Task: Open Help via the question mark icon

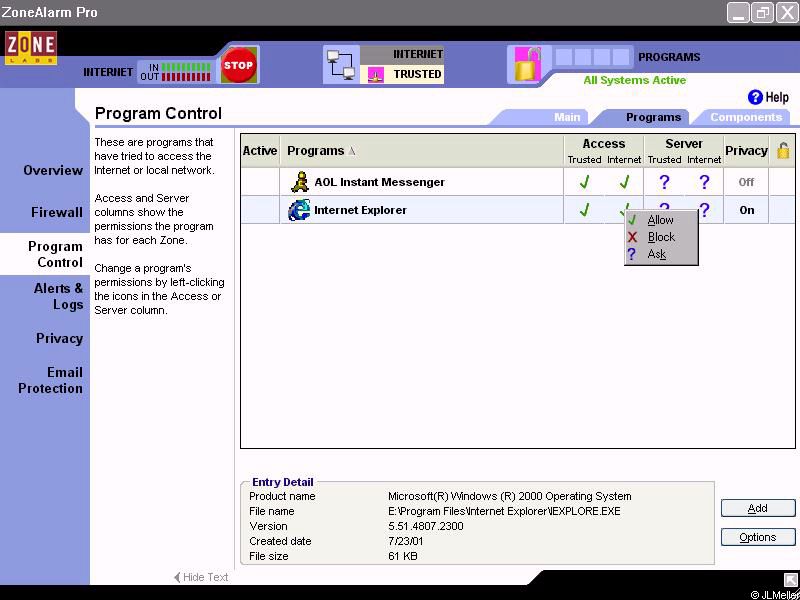Action: click(x=755, y=97)
